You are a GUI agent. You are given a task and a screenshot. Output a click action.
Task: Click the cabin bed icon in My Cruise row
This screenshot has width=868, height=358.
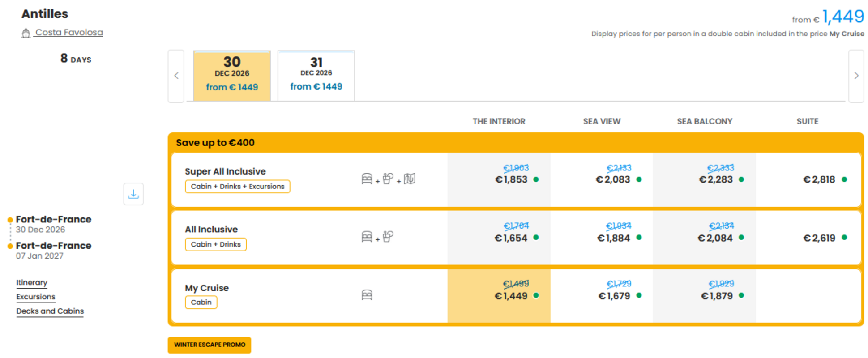pyautogui.click(x=367, y=295)
